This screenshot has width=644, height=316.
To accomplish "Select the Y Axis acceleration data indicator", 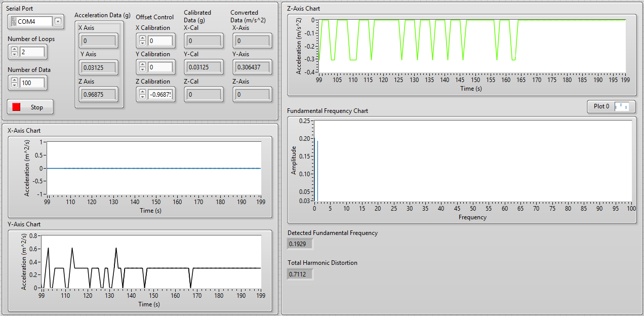I will coord(99,67).
